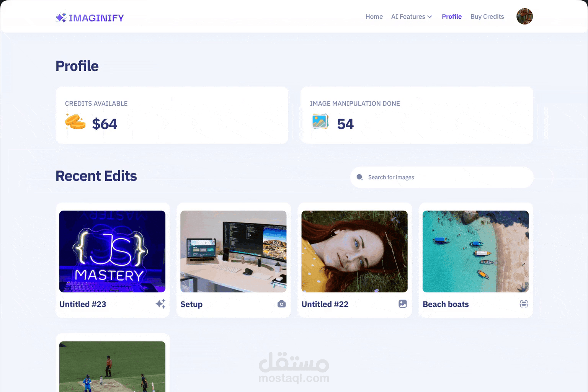Click the $64 credits value
The image size is (588, 392).
pyautogui.click(x=105, y=124)
